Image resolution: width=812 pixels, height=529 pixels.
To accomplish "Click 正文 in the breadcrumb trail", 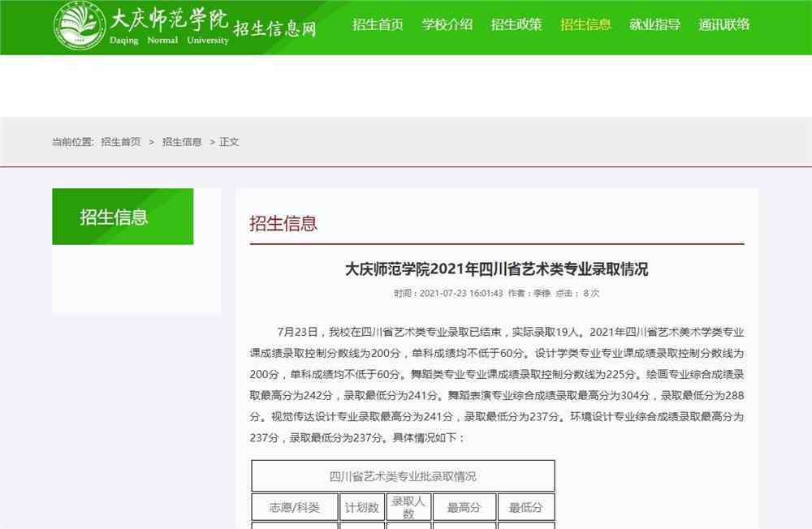I will click(x=229, y=142).
